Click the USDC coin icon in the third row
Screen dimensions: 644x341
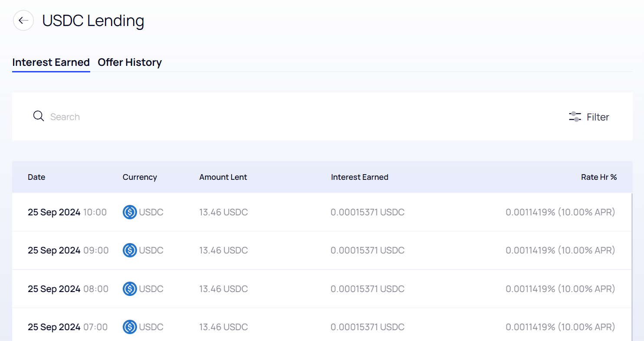tap(129, 289)
